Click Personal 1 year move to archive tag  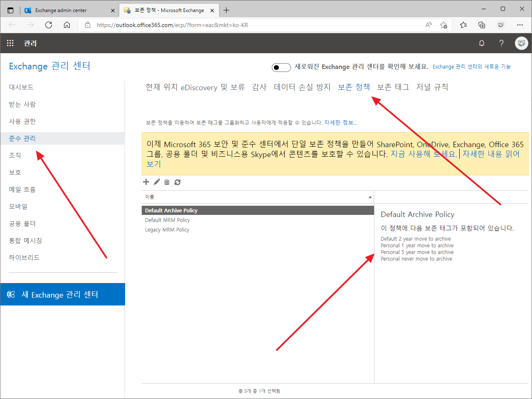[x=417, y=246]
